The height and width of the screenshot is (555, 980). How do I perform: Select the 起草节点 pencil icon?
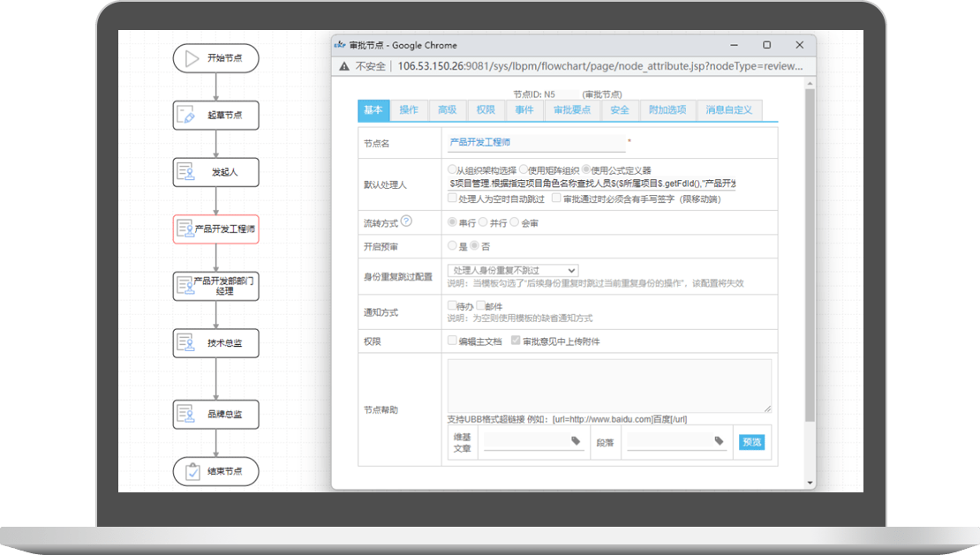(185, 115)
